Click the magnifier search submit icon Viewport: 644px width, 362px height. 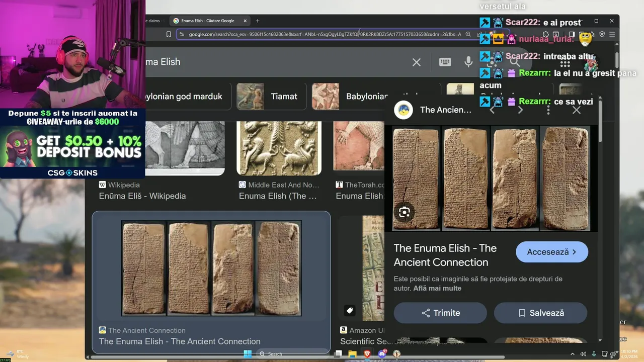click(515, 62)
